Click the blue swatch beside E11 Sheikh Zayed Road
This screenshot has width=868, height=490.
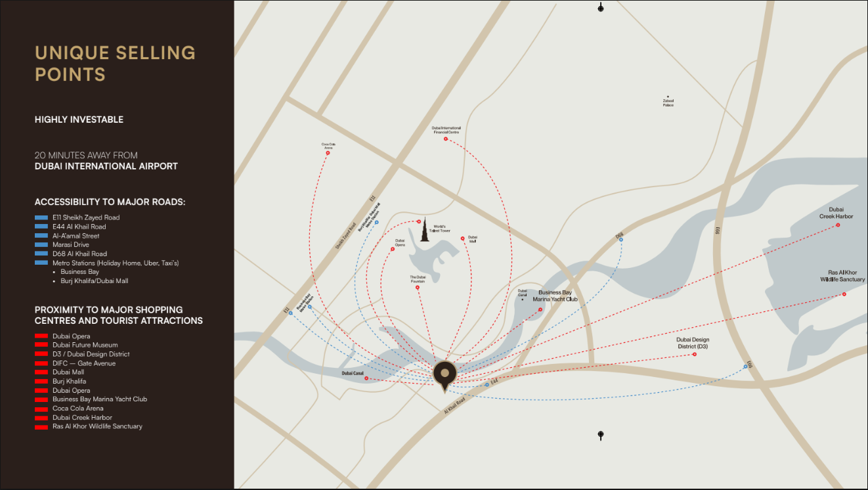(41, 217)
